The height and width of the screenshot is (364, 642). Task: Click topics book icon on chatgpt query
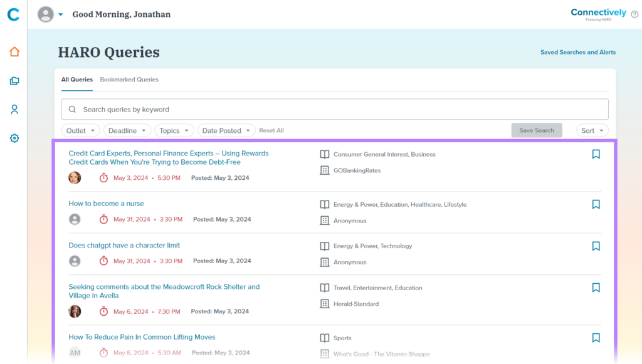pos(325,246)
